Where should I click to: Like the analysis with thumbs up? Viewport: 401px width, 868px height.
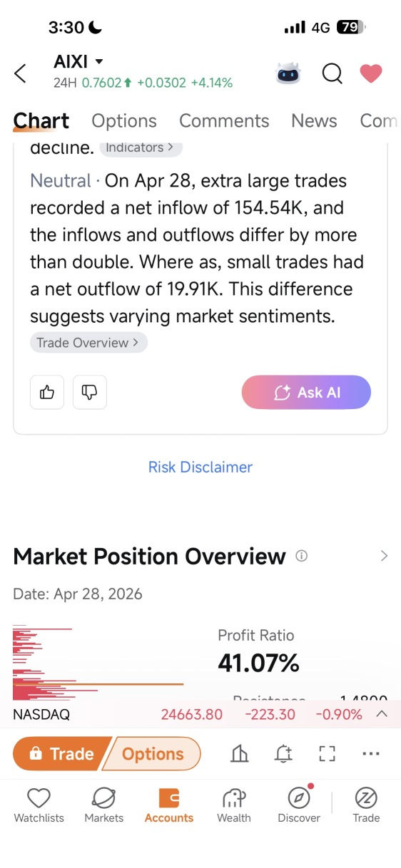pyautogui.click(x=47, y=392)
